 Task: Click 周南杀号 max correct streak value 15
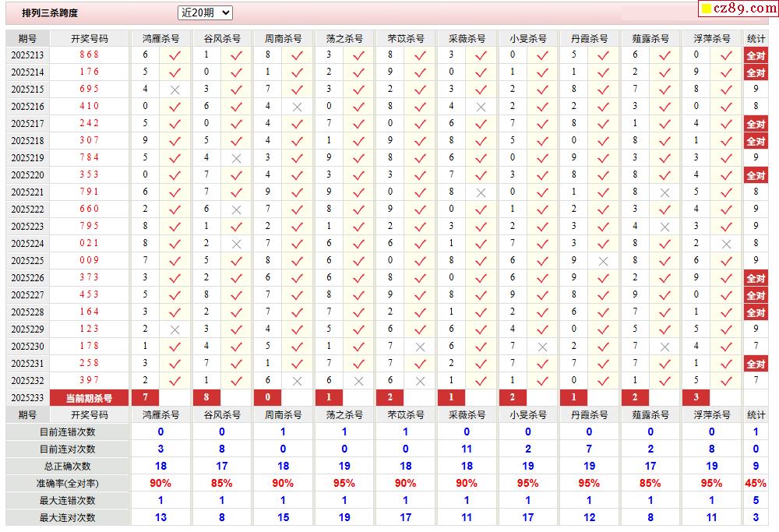(x=284, y=518)
